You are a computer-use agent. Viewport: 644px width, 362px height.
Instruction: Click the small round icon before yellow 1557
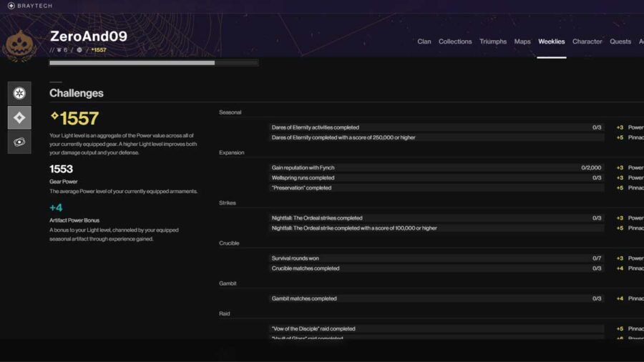point(79,50)
